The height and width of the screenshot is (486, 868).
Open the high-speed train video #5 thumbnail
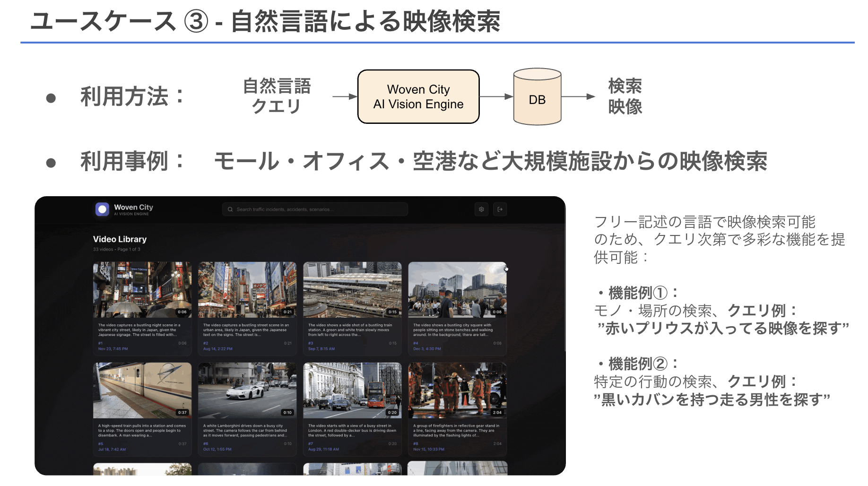coord(142,390)
